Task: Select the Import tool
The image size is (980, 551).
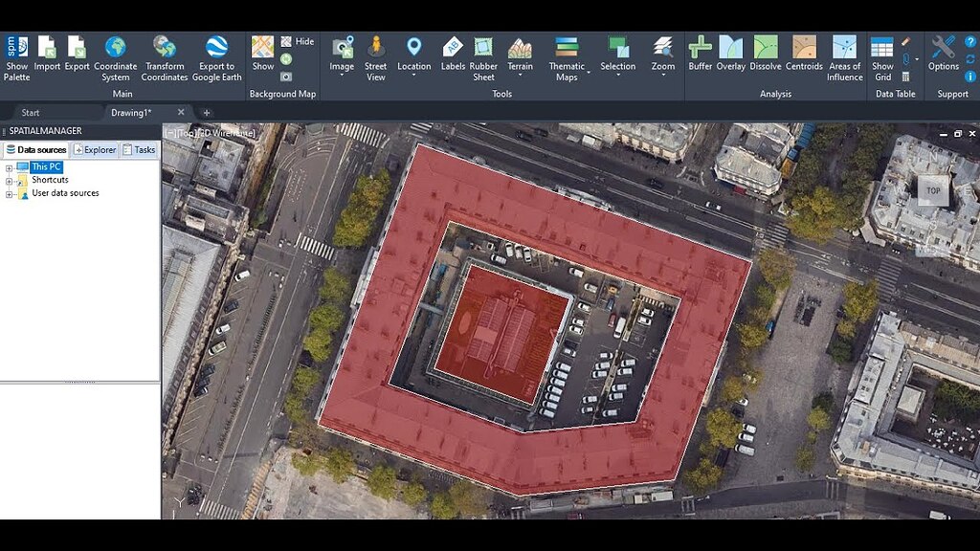Action: click(x=46, y=55)
